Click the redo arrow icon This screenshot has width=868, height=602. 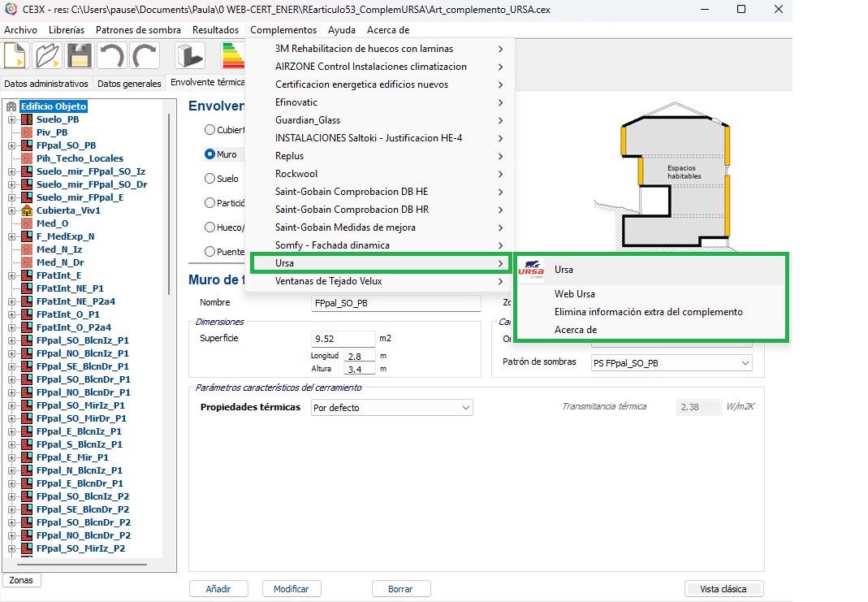145,55
